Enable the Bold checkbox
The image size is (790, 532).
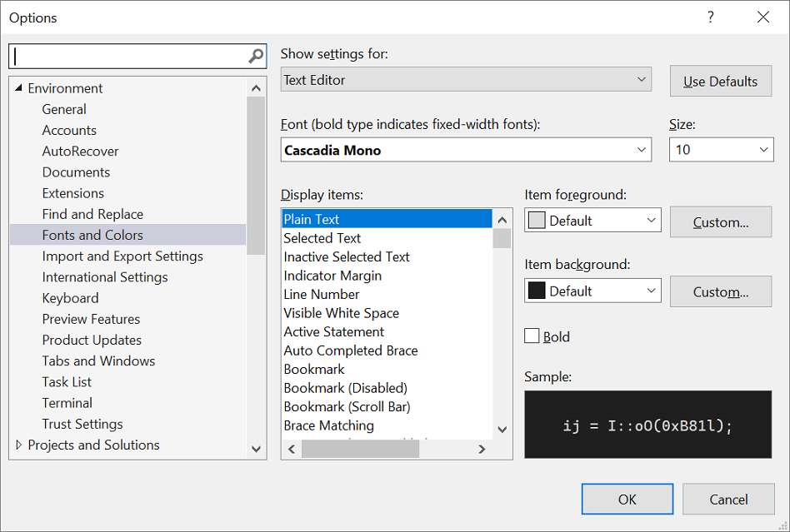531,336
